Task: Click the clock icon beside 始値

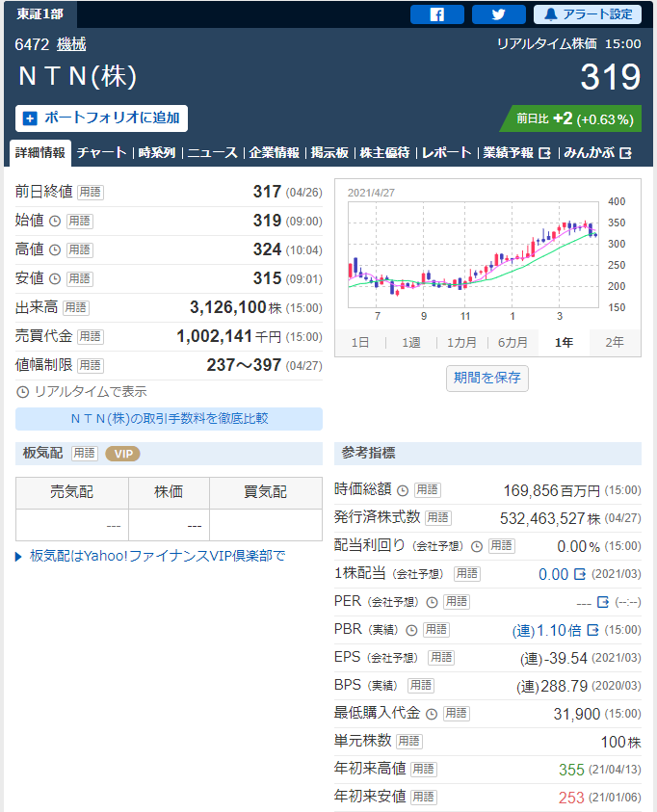Action: (55, 222)
